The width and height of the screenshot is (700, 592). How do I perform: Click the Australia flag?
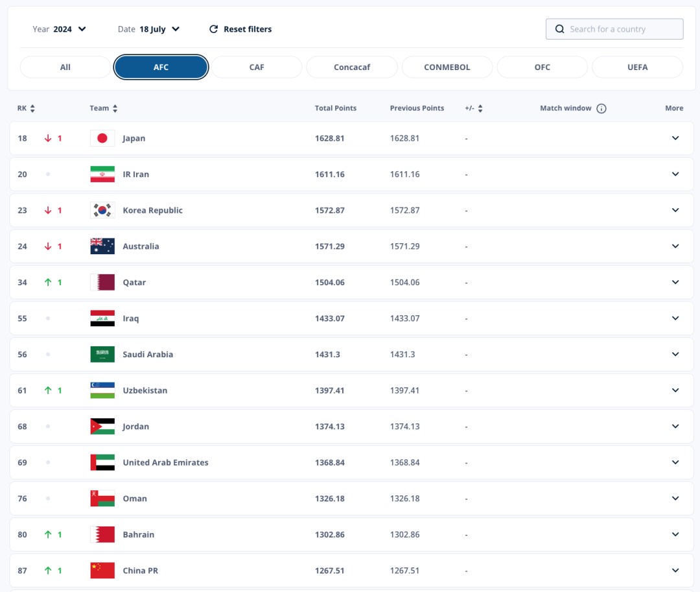pyautogui.click(x=102, y=246)
